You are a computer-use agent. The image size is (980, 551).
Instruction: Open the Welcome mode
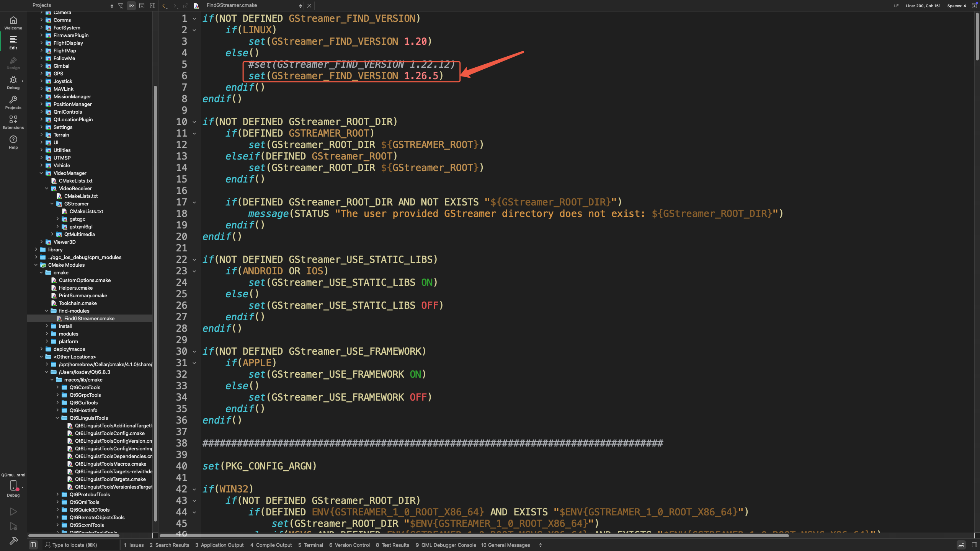click(x=13, y=23)
